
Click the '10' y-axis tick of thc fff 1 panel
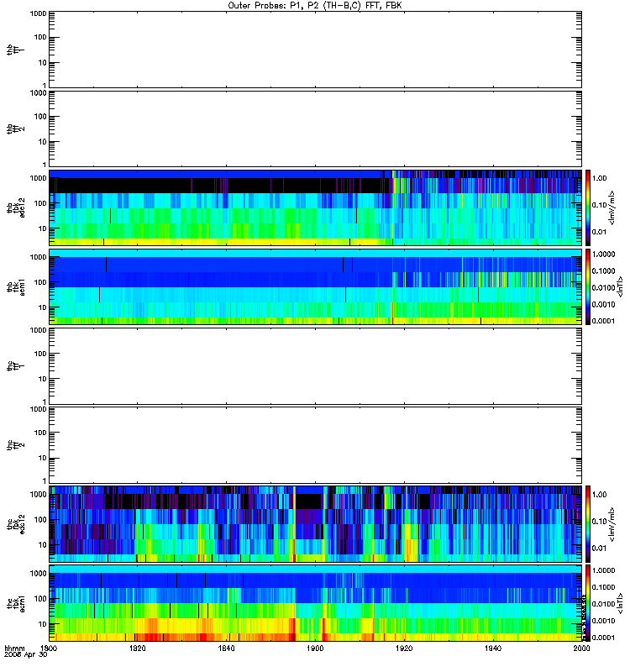[43, 379]
